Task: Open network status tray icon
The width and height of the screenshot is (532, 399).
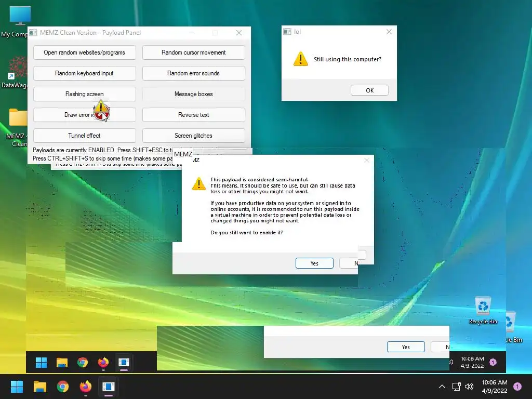Action: click(456, 387)
